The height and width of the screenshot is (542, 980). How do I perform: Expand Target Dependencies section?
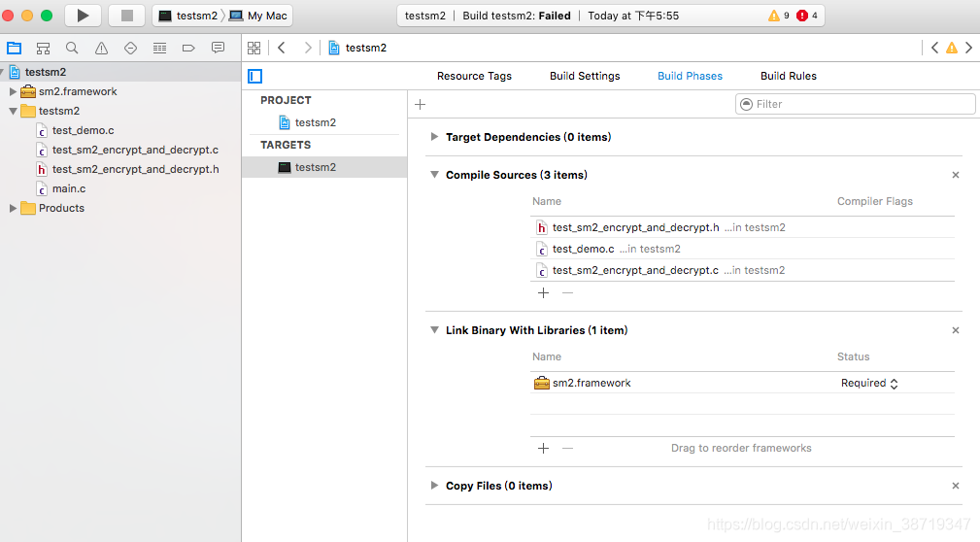pyautogui.click(x=434, y=136)
